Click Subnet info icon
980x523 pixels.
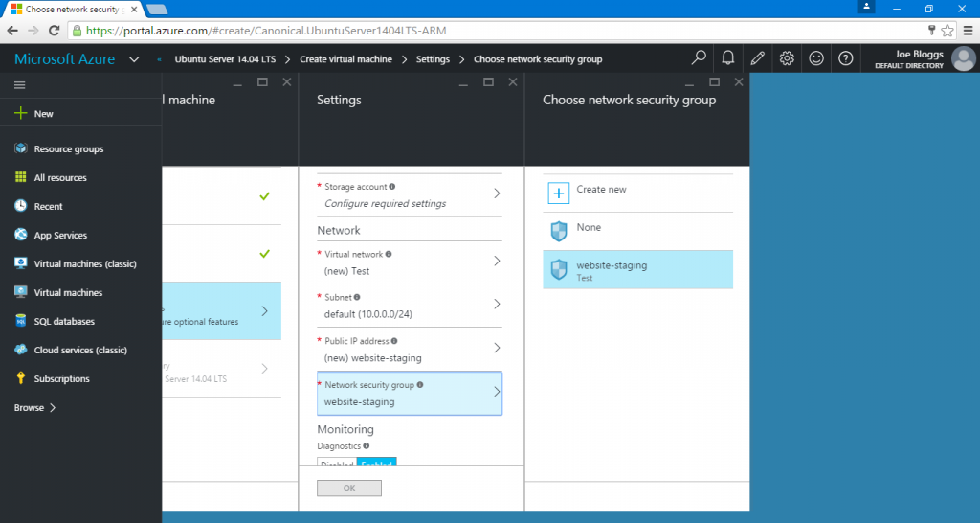click(357, 297)
